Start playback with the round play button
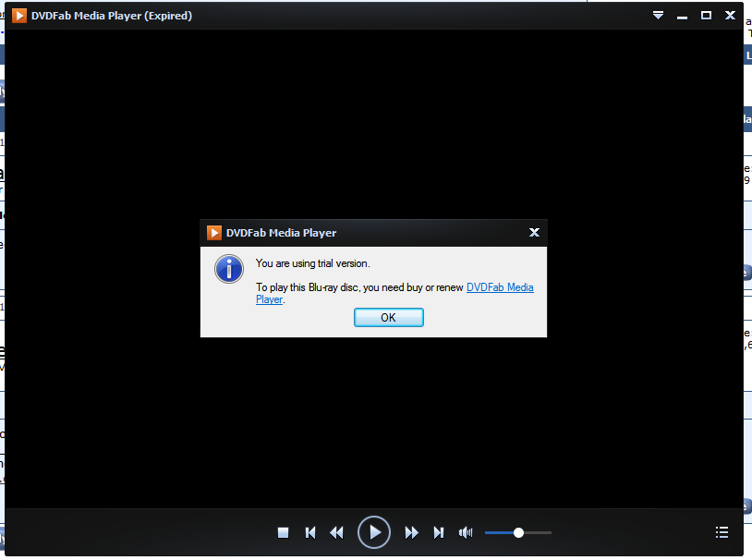This screenshot has height=560, width=752. pos(374,532)
